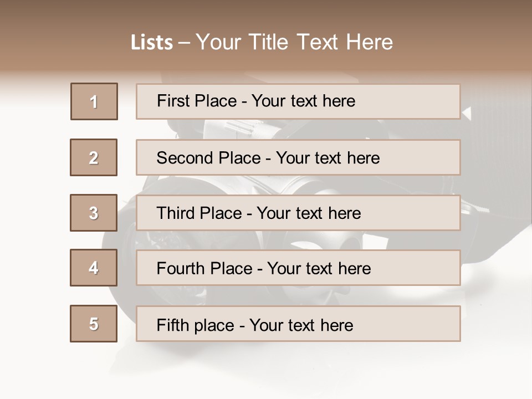Select the number 1 box
The height and width of the screenshot is (399, 532).
tap(94, 101)
